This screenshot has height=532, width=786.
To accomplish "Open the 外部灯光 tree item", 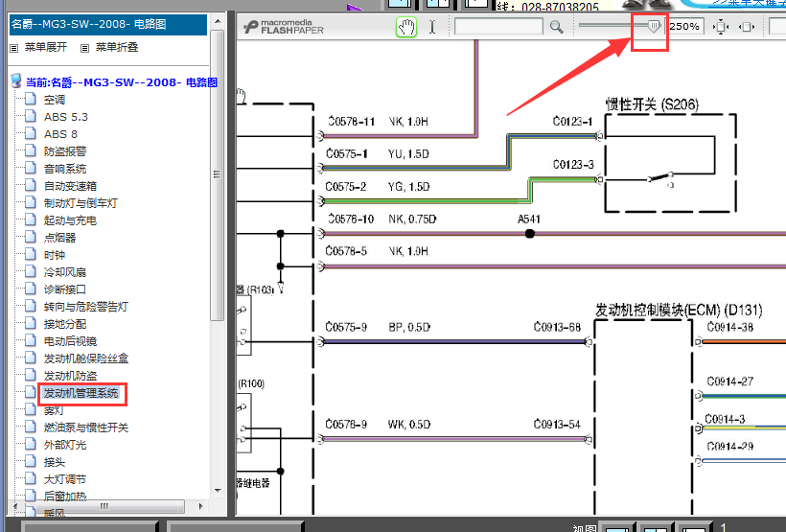I will coord(64,445).
